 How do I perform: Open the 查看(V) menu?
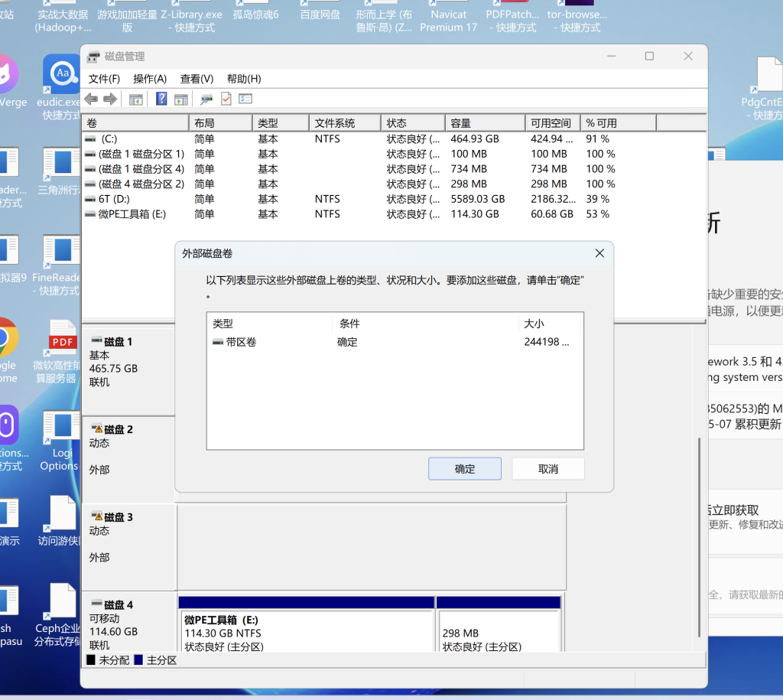tap(197, 79)
